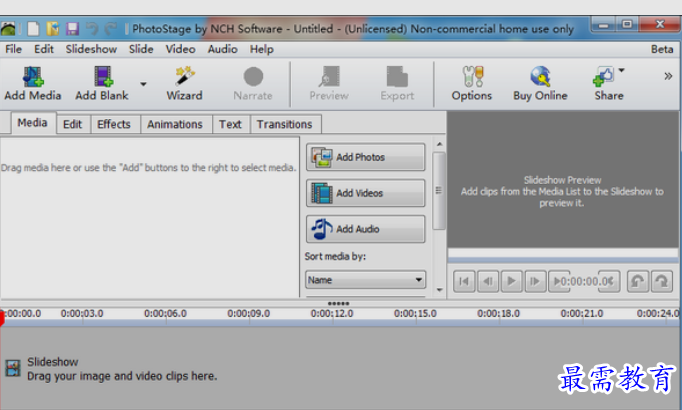Rotate slide counter-clockwise button

638,281
